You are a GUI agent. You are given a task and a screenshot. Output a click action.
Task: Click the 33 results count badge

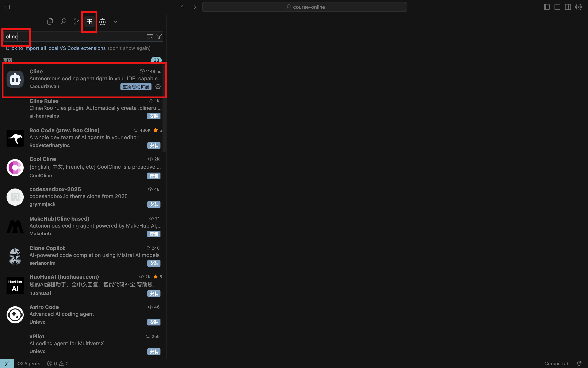pos(156,60)
